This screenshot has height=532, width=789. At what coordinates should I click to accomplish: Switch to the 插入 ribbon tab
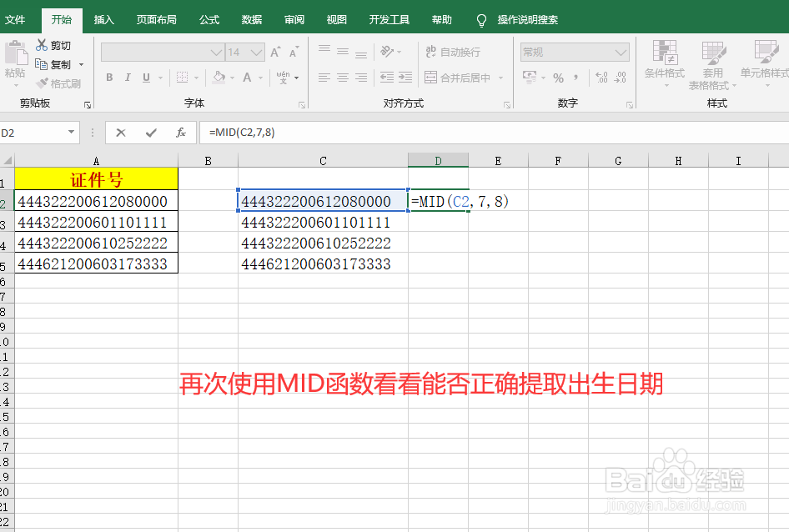(103, 18)
